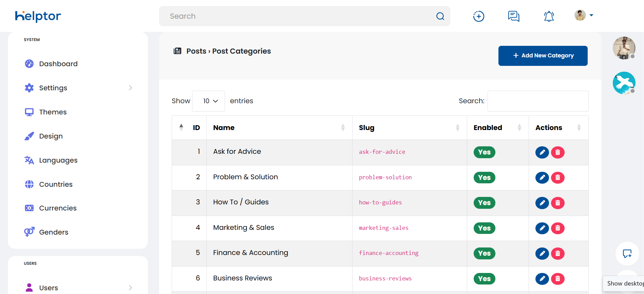The height and width of the screenshot is (294, 644).
Task: Toggle the Yes badge for Marketing & Sales
Action: (x=485, y=228)
